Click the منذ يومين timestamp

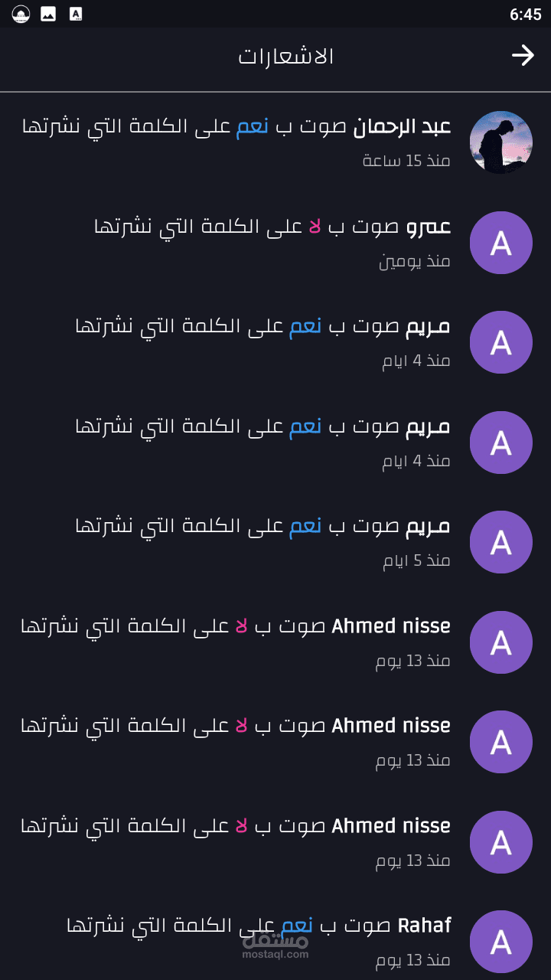pyautogui.click(x=415, y=261)
